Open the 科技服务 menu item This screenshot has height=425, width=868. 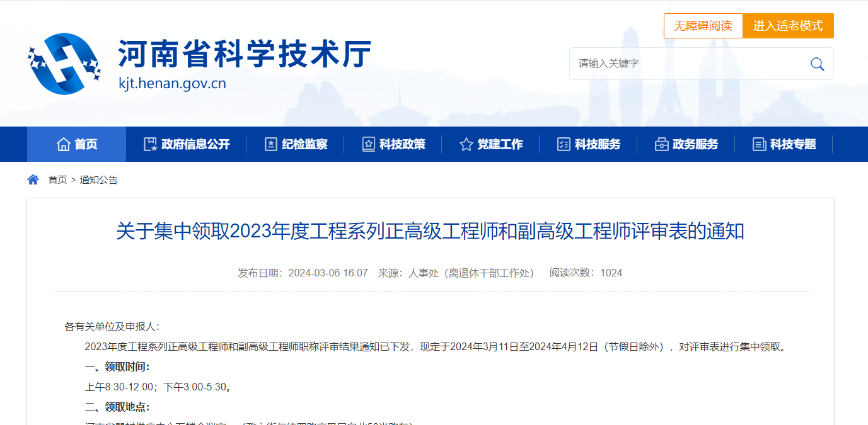tap(598, 144)
